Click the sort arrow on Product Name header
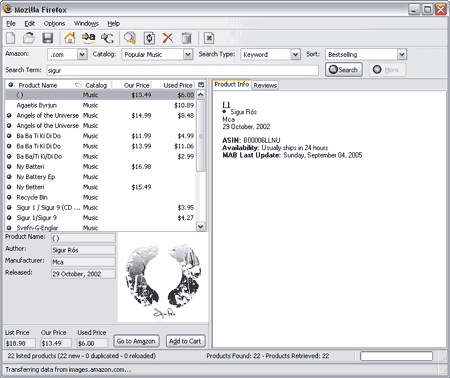The image size is (450, 378). pos(77,85)
